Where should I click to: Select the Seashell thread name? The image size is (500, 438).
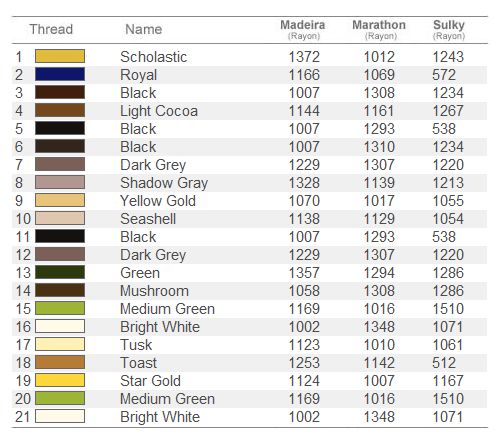pos(148,219)
